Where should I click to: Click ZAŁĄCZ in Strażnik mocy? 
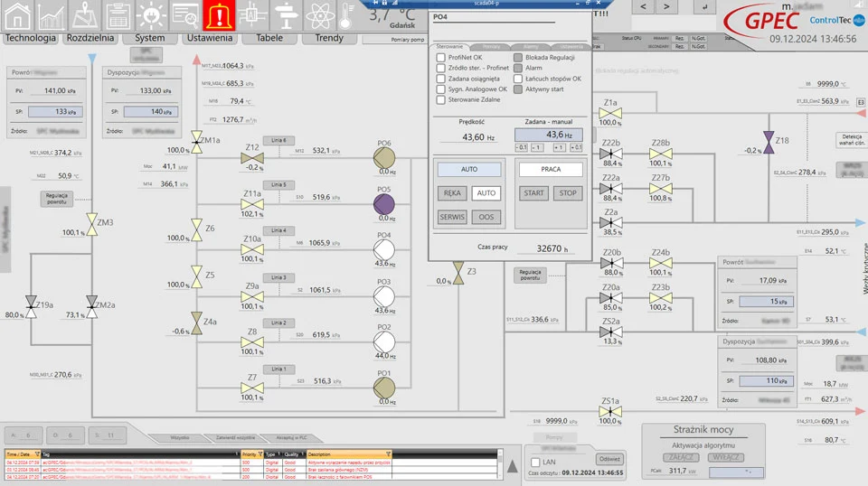(x=681, y=457)
